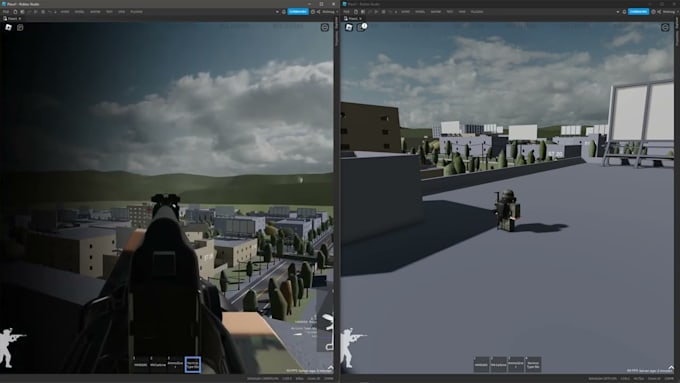Expand the chevron at left viewport's bottom-right corner
Screen dimensions: 680x383
pyautogui.click(x=330, y=367)
